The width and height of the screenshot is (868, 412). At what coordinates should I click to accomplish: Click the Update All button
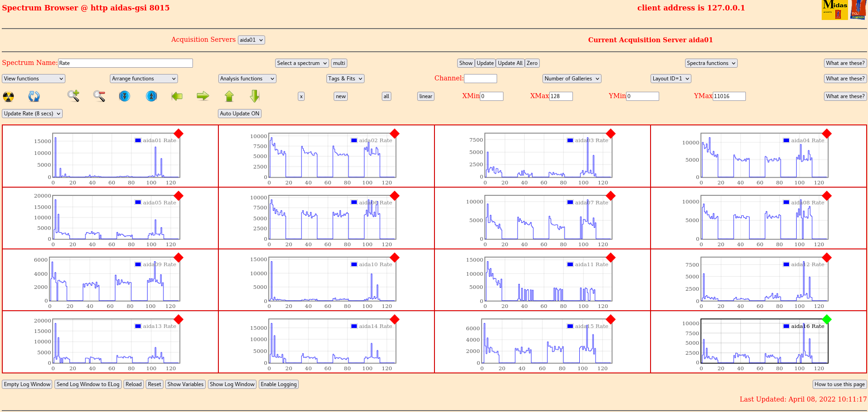(510, 63)
